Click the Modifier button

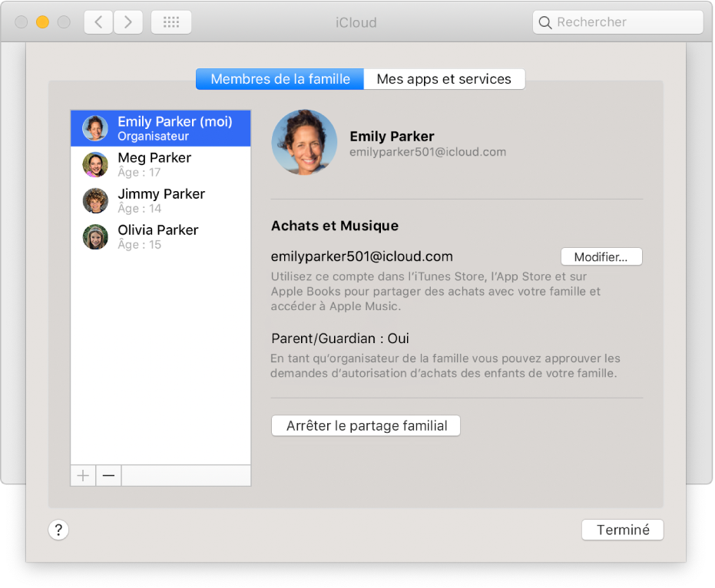(601, 256)
